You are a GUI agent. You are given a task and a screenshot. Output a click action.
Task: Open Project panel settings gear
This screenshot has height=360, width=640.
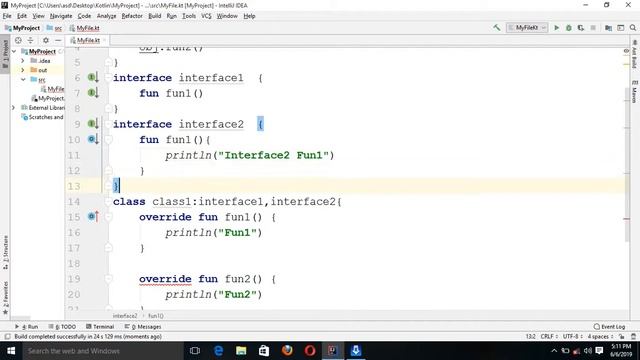tap(46, 40)
